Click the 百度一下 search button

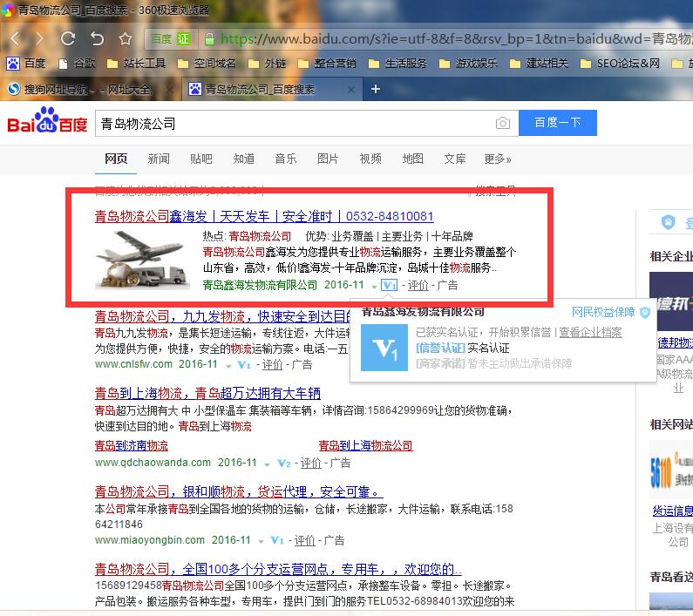(x=557, y=123)
